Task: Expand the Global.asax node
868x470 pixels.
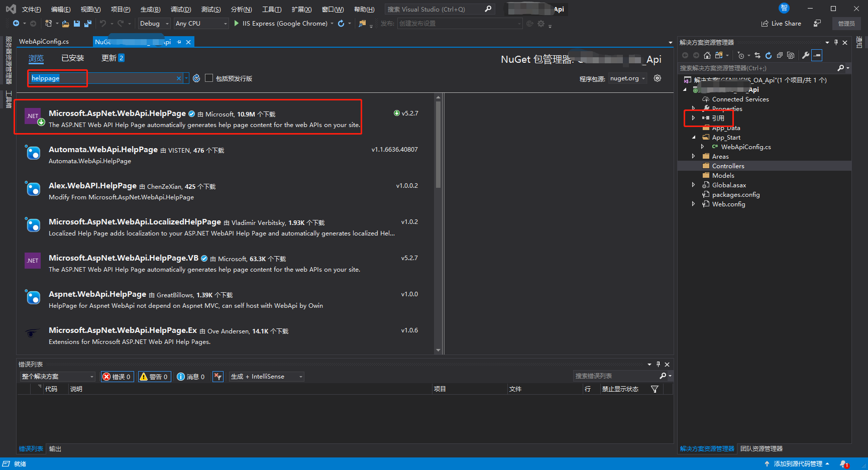Action: 694,185
